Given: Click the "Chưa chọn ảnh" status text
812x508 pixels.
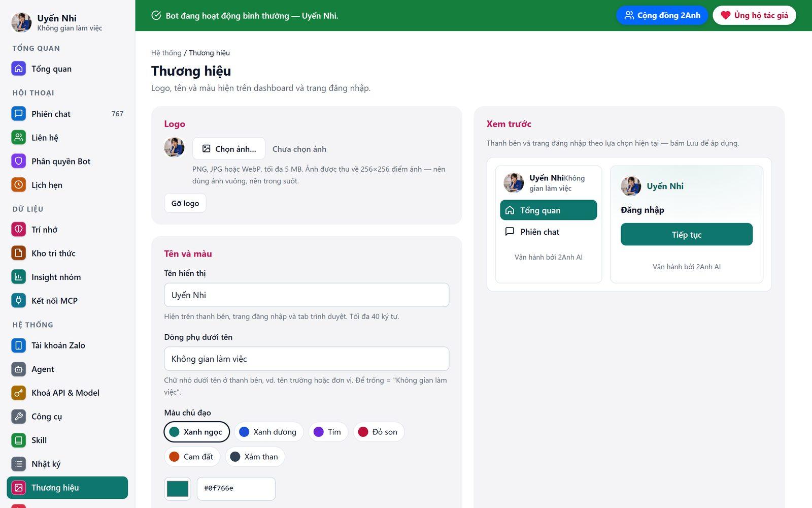Looking at the screenshot, I should [x=299, y=149].
